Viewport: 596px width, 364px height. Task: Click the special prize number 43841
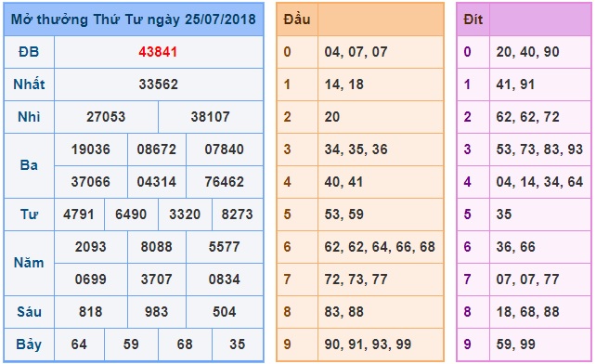(x=158, y=52)
